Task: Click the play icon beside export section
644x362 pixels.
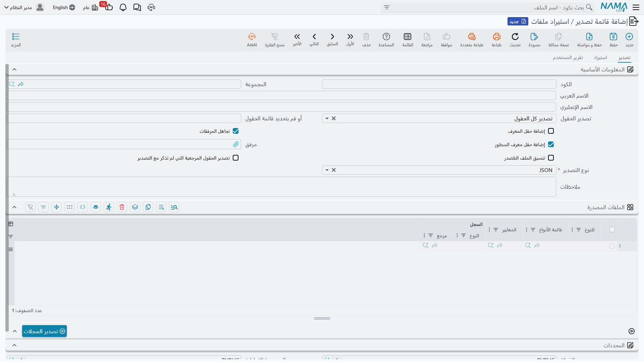Action: tap(632, 331)
